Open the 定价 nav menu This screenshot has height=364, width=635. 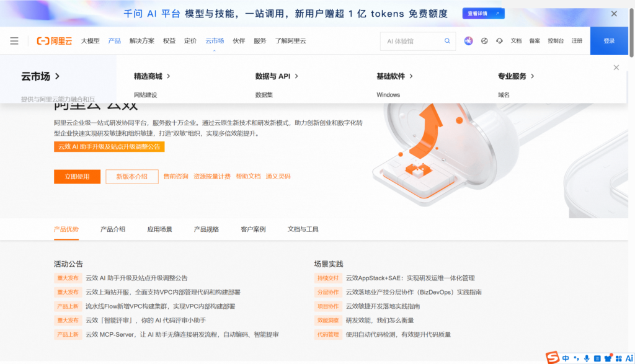tap(190, 41)
